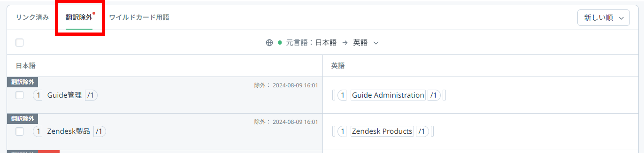
Task: Click opening tag 1 before Guide管理
Action: coord(38,95)
